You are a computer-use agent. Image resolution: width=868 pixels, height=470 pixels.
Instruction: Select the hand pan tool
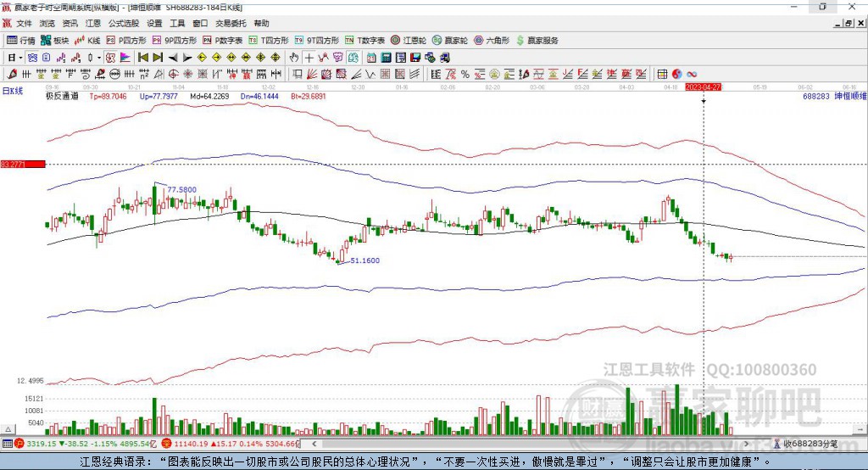coord(294,58)
